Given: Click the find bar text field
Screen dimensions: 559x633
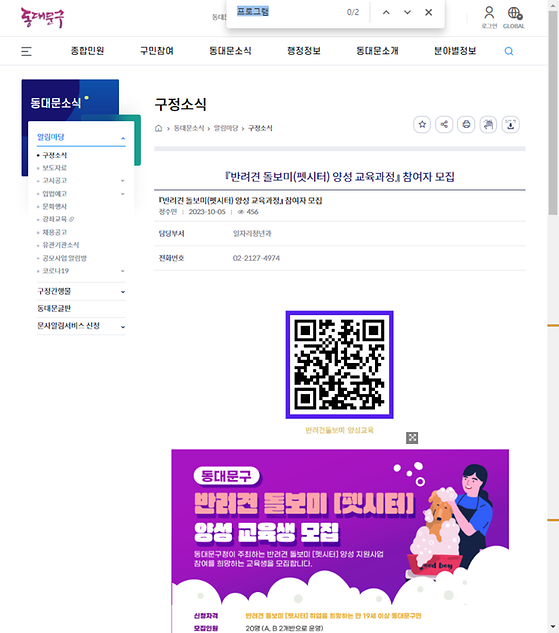Looking at the screenshot, I should (289, 12).
